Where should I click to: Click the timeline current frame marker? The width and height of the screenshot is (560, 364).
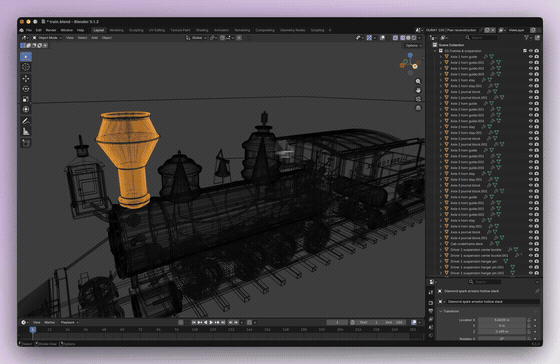tap(33, 330)
